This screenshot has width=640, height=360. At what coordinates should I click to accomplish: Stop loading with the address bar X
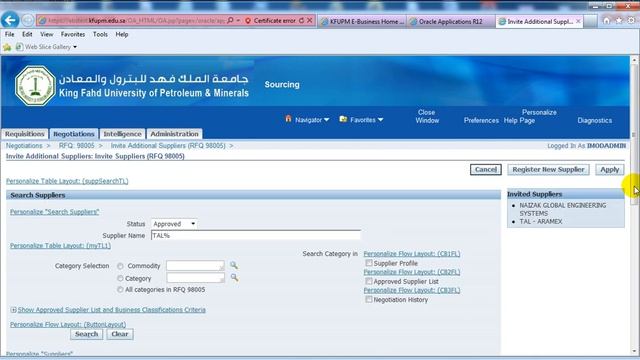pyautogui.click(x=310, y=20)
